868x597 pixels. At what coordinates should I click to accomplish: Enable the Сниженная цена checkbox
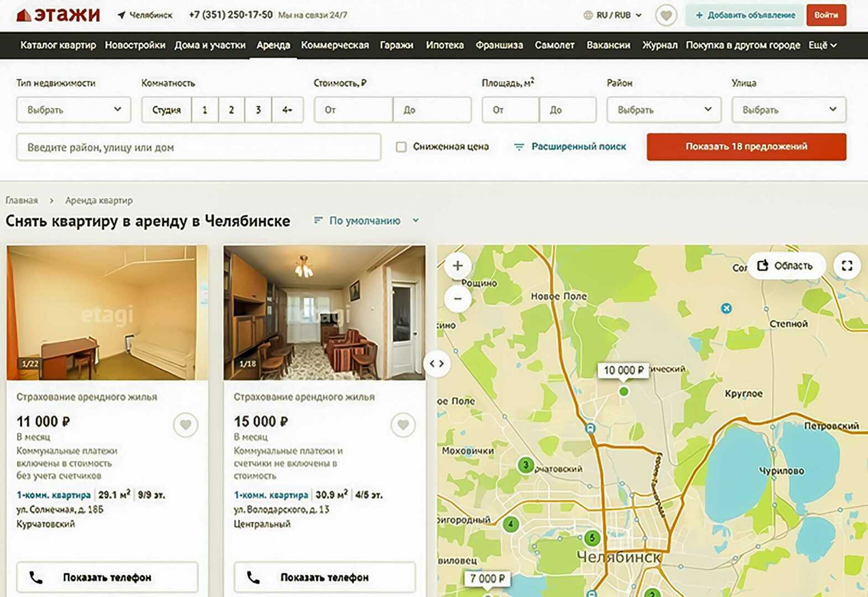tap(401, 147)
